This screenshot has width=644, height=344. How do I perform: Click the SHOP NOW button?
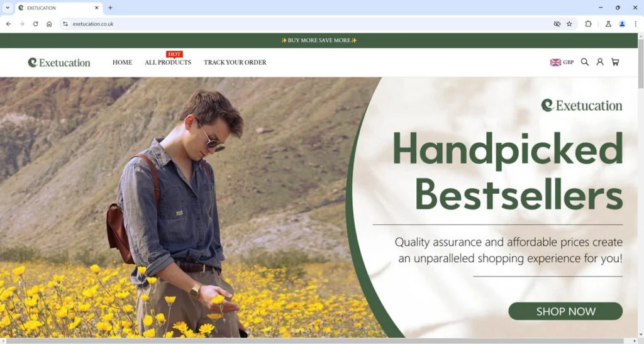[x=565, y=311]
